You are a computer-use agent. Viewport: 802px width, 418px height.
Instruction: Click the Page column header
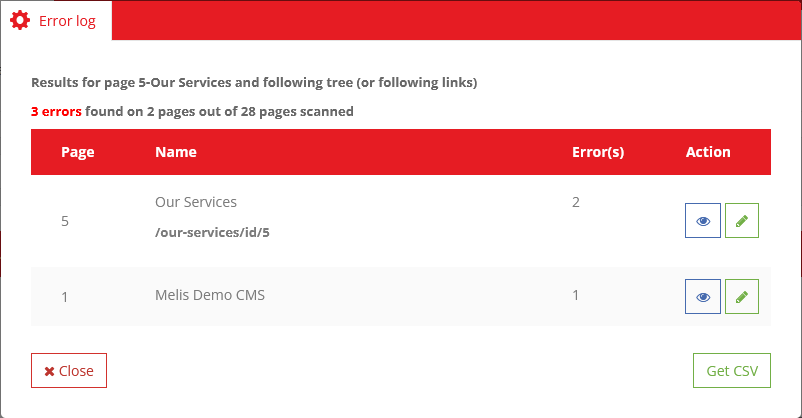78,152
